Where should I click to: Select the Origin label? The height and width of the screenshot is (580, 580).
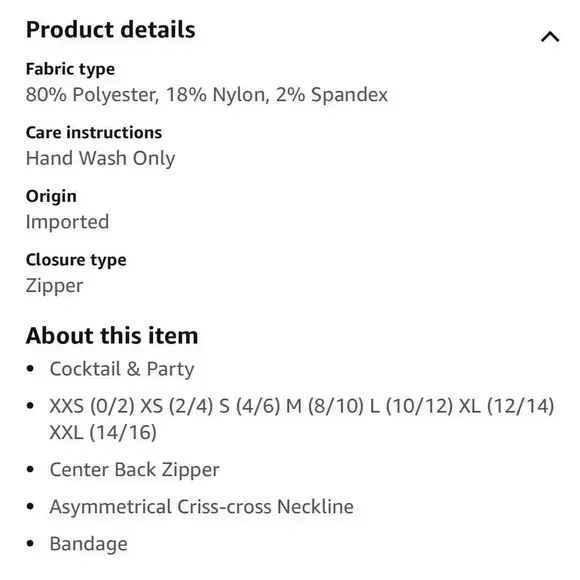click(x=51, y=196)
